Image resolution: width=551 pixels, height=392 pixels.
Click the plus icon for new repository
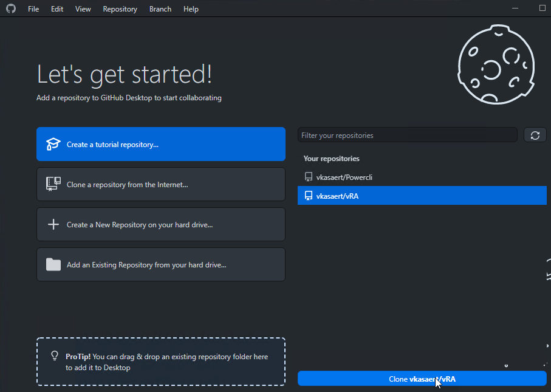[53, 224]
